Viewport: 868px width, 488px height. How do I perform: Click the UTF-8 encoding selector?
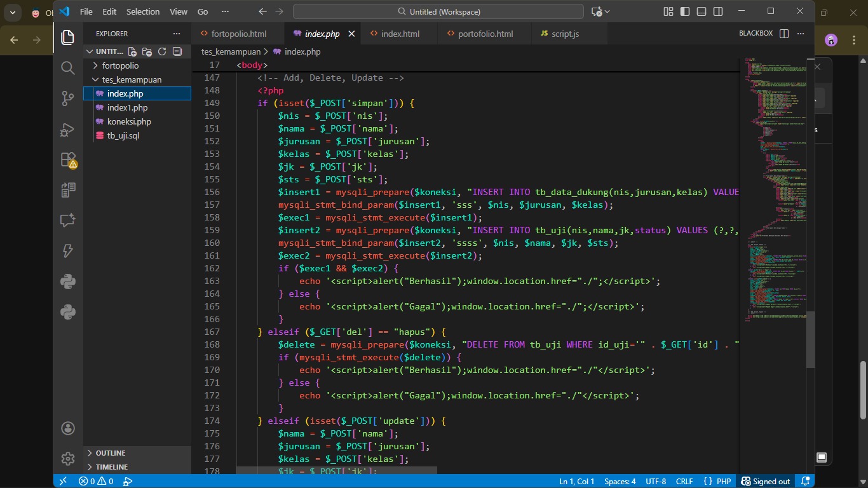click(656, 481)
